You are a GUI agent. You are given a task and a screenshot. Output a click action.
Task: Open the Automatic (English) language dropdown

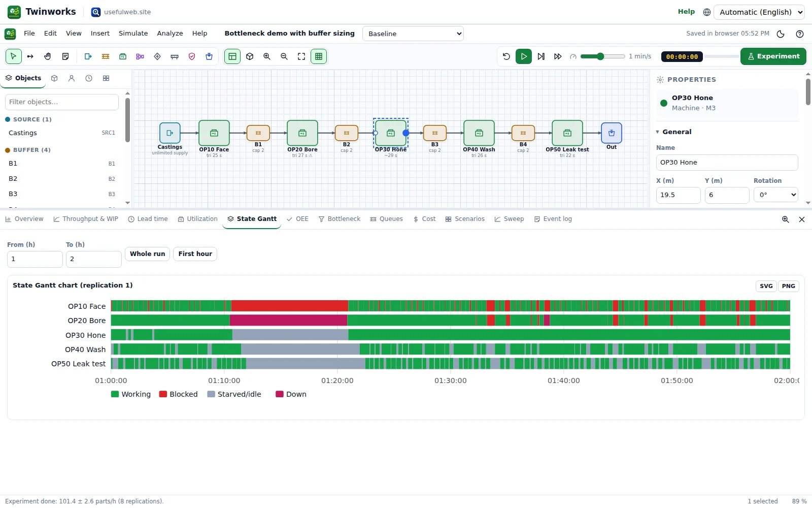pos(759,12)
